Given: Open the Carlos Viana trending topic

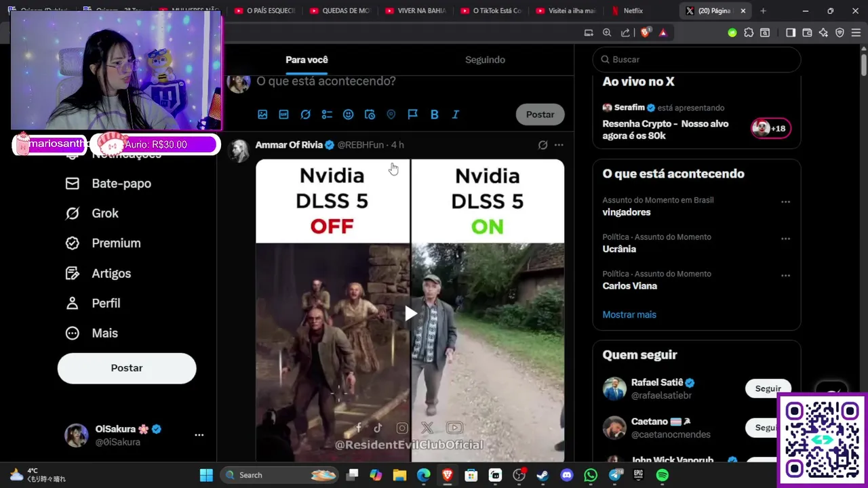Looking at the screenshot, I should tap(629, 286).
